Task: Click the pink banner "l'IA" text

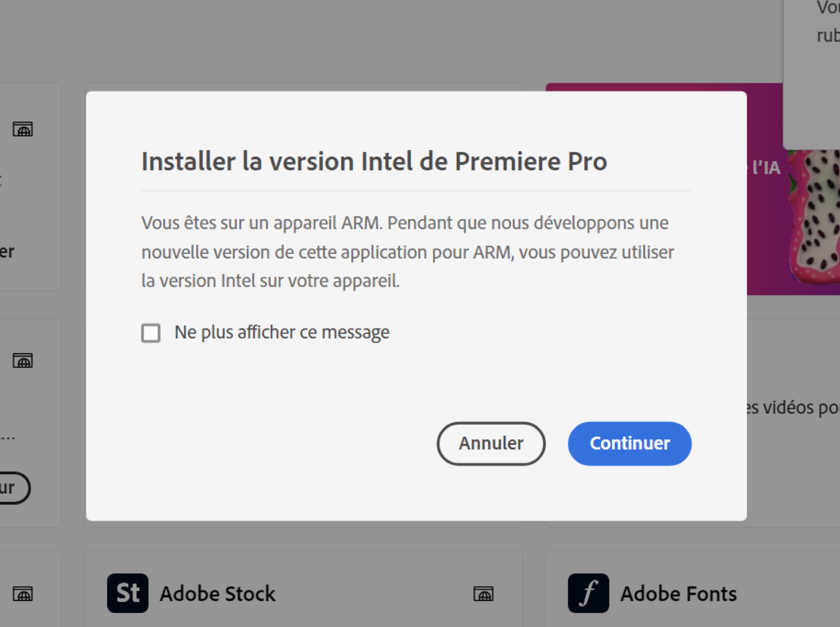Action: point(765,168)
